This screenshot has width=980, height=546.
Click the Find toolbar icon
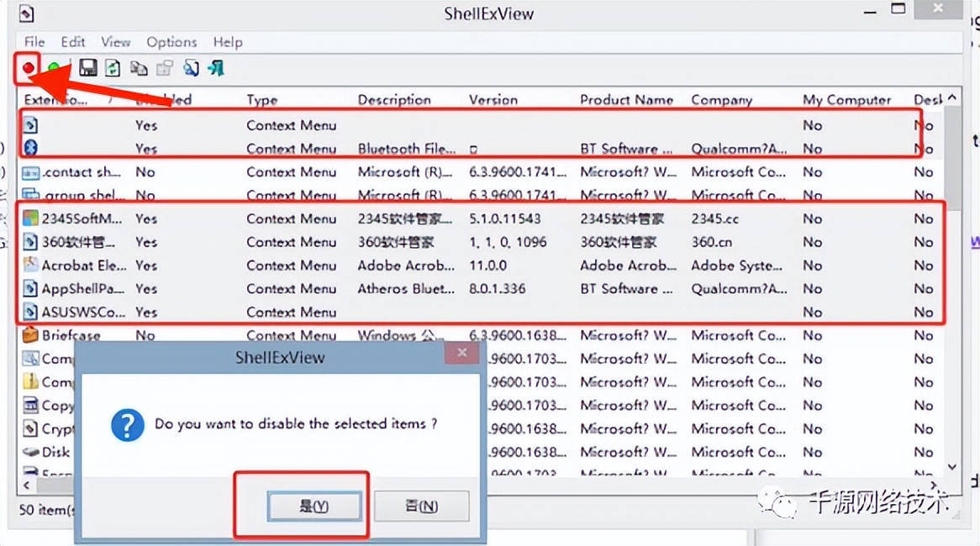(x=191, y=68)
